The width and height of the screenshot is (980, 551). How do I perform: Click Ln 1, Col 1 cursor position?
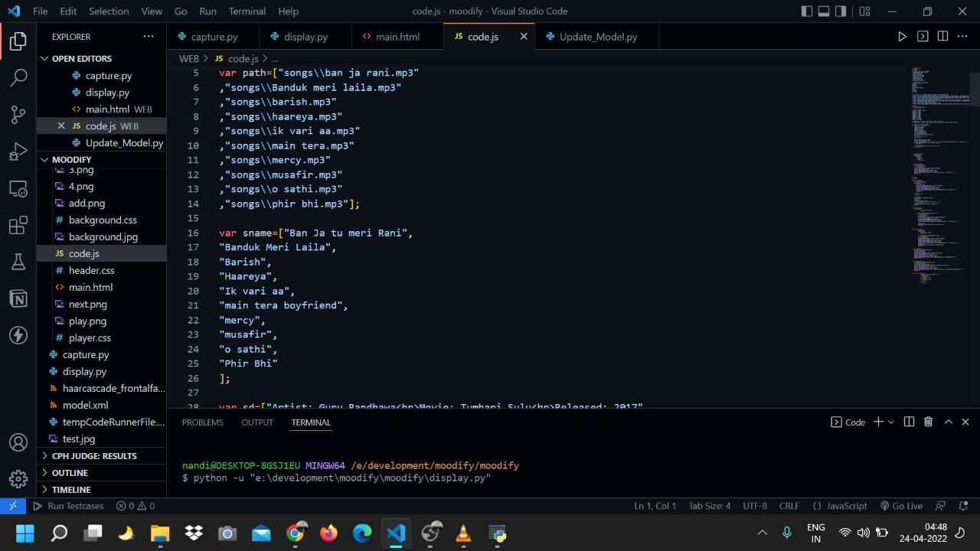tap(655, 506)
